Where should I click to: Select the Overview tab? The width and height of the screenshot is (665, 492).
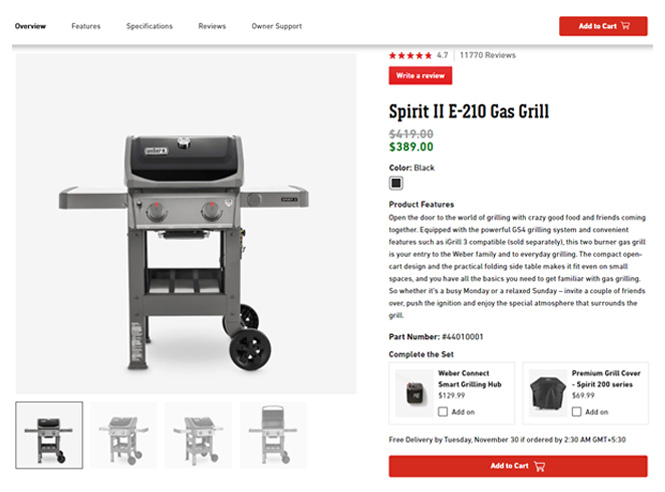coord(30,26)
